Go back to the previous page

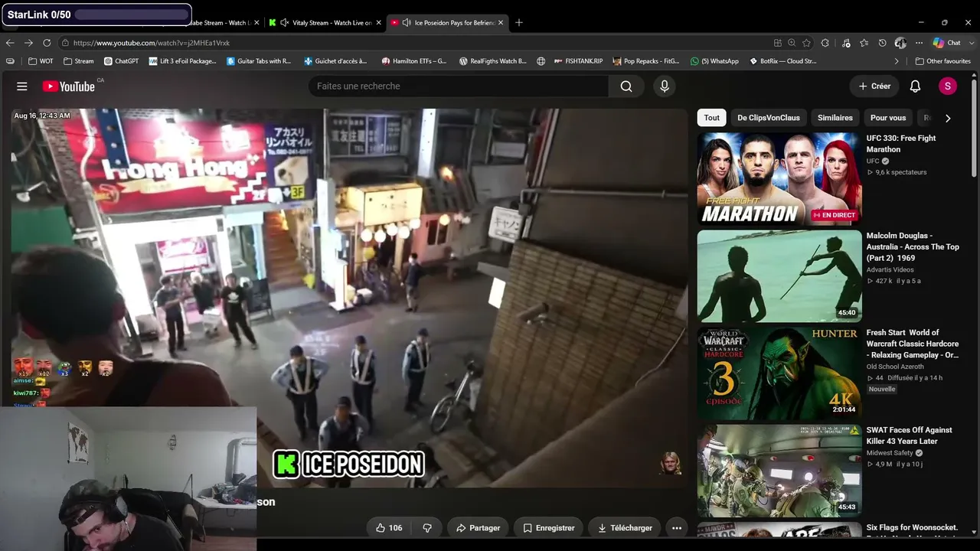(x=10, y=43)
